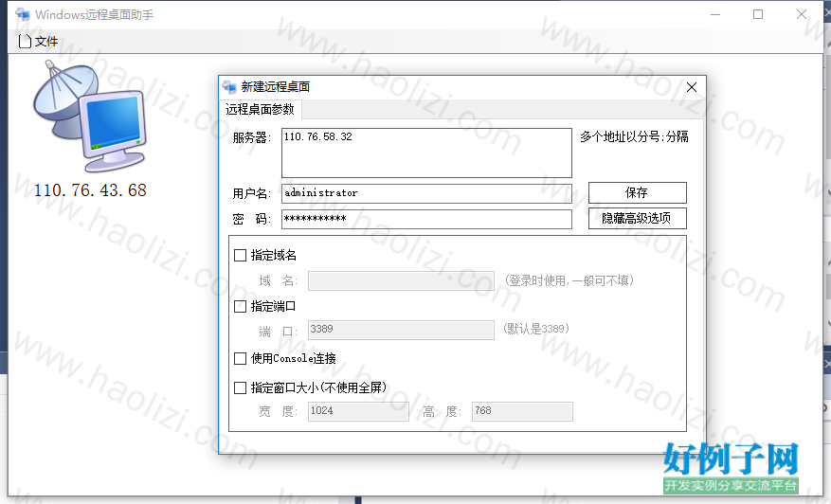This screenshot has width=831, height=504.
Task: Click the 宽度 field showing 1024
Action: point(358,411)
